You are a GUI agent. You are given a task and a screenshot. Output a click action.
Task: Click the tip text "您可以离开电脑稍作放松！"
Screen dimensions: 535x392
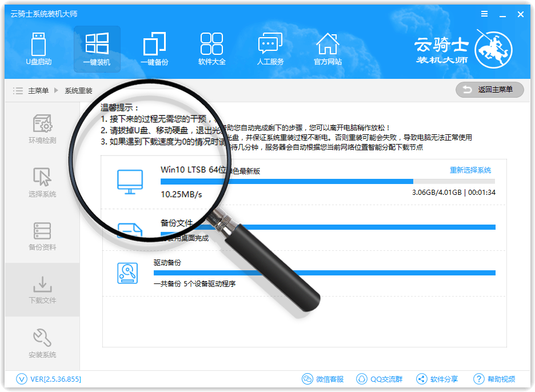[x=349, y=128]
